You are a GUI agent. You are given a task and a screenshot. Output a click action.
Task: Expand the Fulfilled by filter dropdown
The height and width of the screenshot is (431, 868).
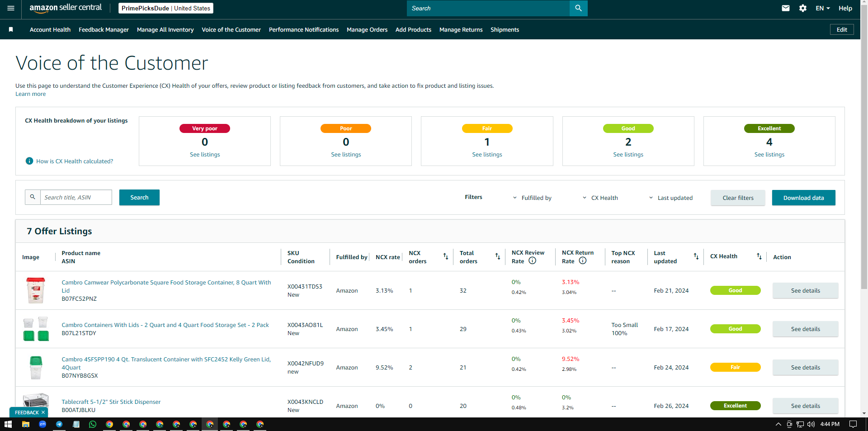coord(532,198)
